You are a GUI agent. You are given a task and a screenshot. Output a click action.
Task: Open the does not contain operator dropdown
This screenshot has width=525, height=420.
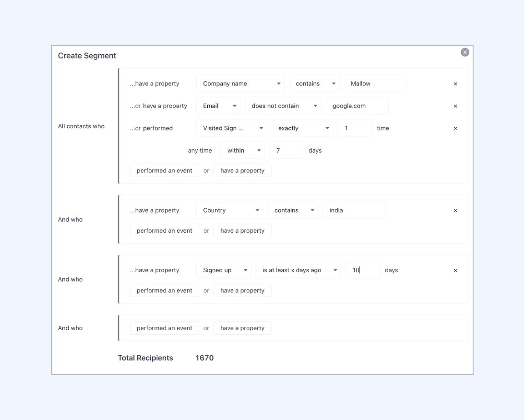(283, 106)
